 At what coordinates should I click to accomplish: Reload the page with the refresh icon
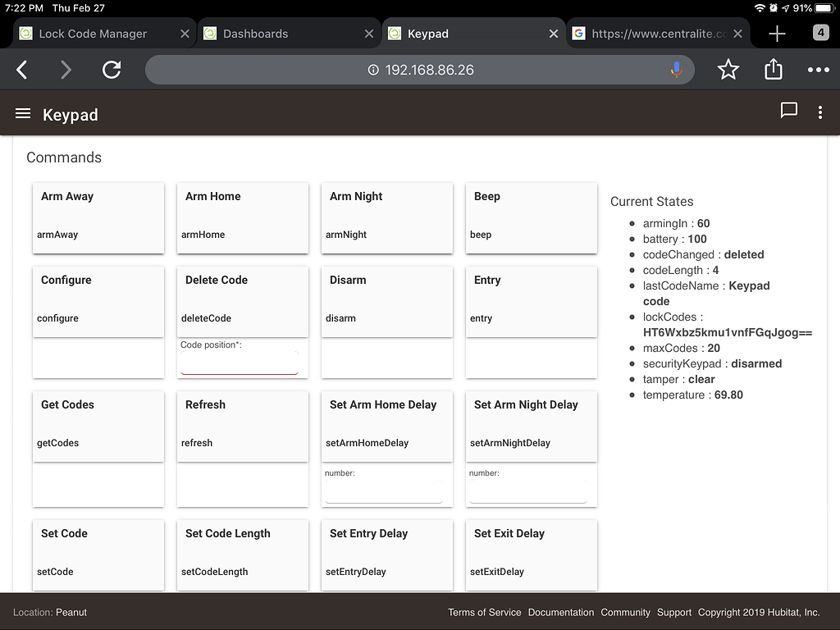click(x=112, y=70)
